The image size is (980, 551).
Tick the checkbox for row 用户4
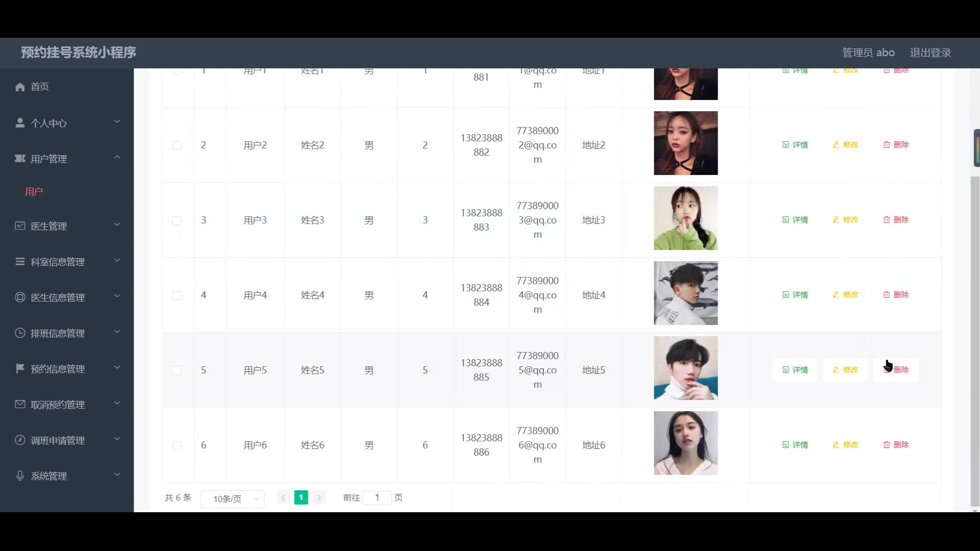(177, 295)
